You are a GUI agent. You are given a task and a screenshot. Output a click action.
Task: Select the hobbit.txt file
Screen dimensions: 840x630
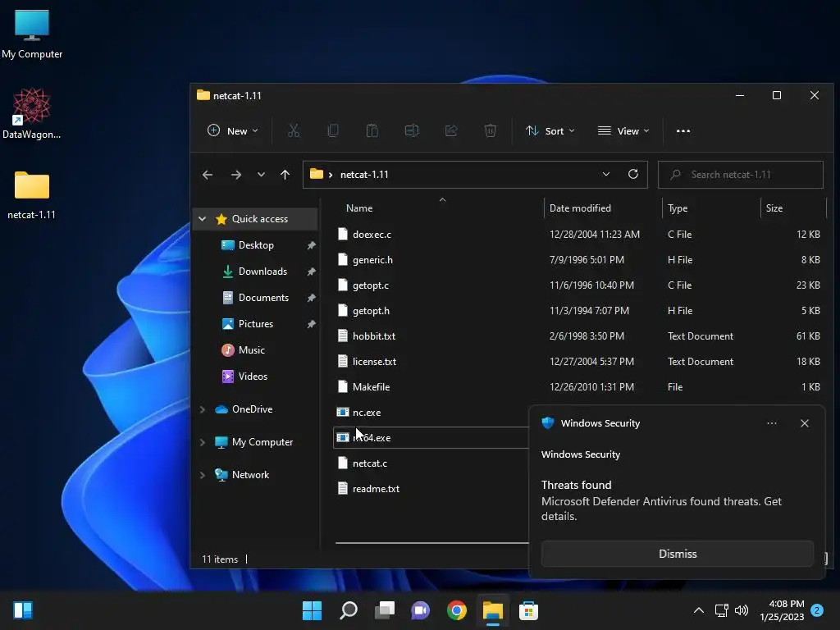tap(374, 336)
